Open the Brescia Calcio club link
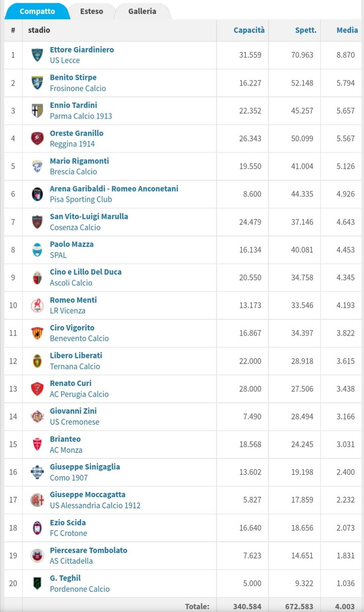Screen dimensions: 364x612 [x=73, y=171]
